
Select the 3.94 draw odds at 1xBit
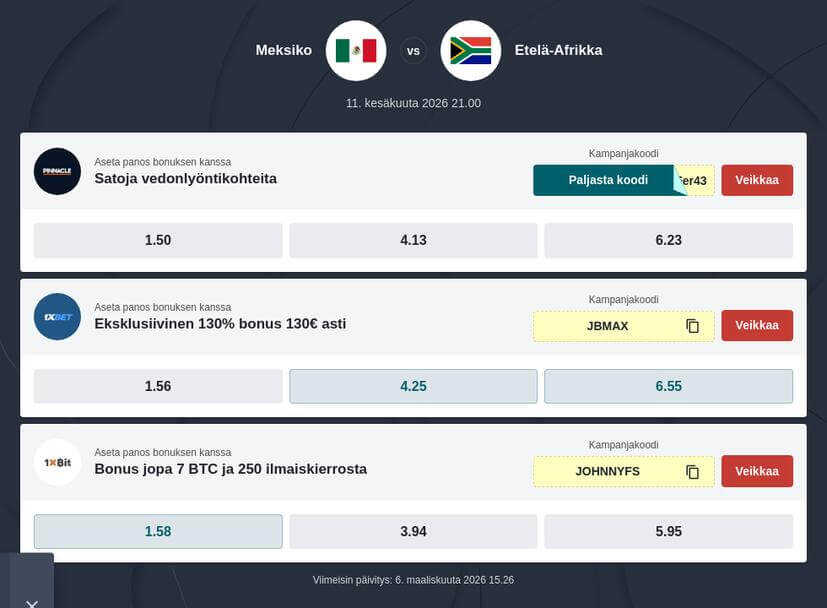413,531
